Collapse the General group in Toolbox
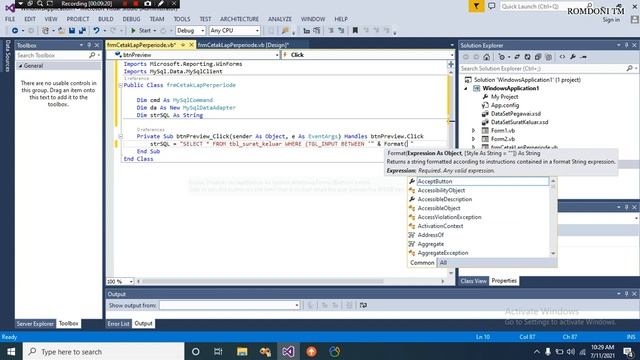The image size is (640, 360). click(x=20, y=66)
